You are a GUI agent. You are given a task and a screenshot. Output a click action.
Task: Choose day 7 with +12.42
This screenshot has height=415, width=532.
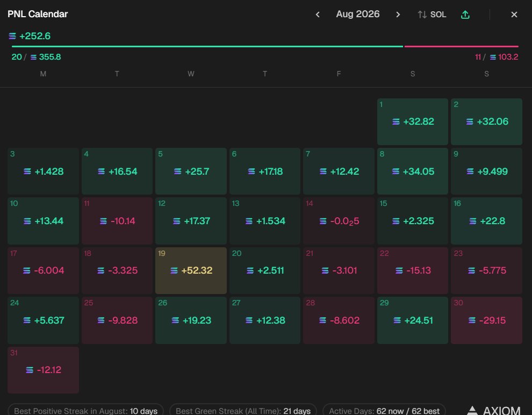(x=339, y=171)
